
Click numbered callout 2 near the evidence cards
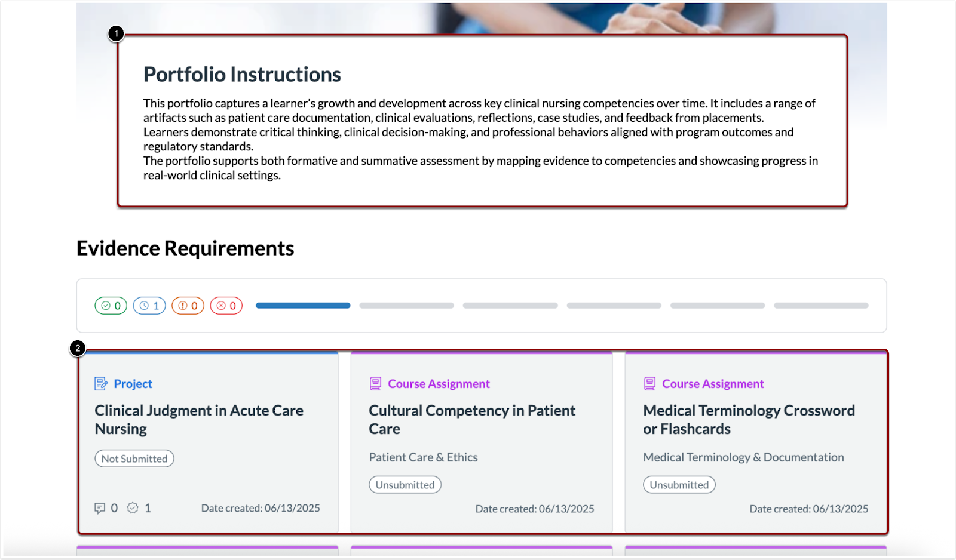tap(78, 349)
